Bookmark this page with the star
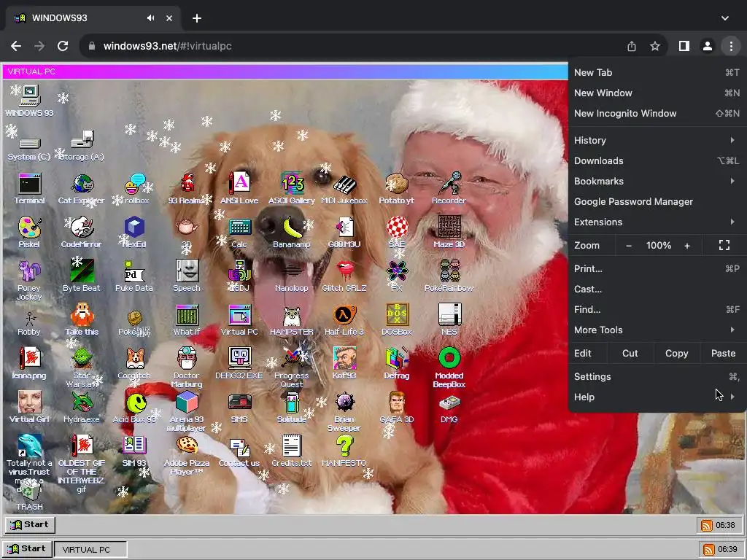 pyautogui.click(x=655, y=46)
